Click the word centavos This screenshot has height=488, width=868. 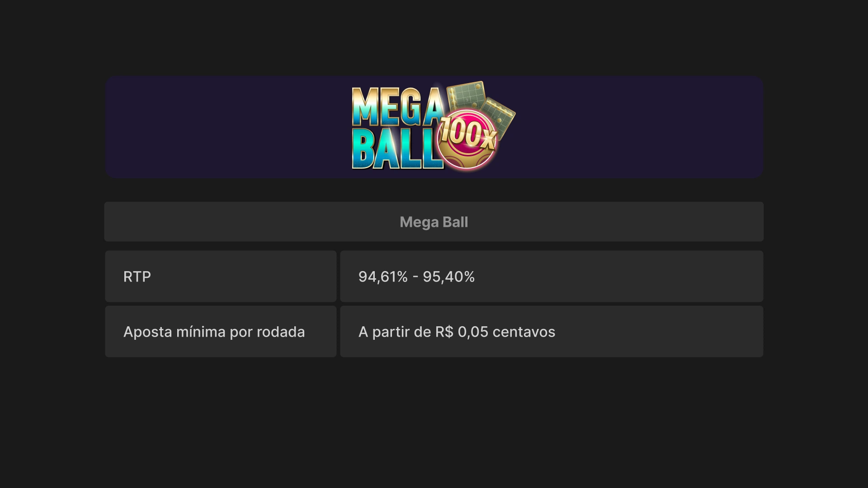pyautogui.click(x=524, y=332)
